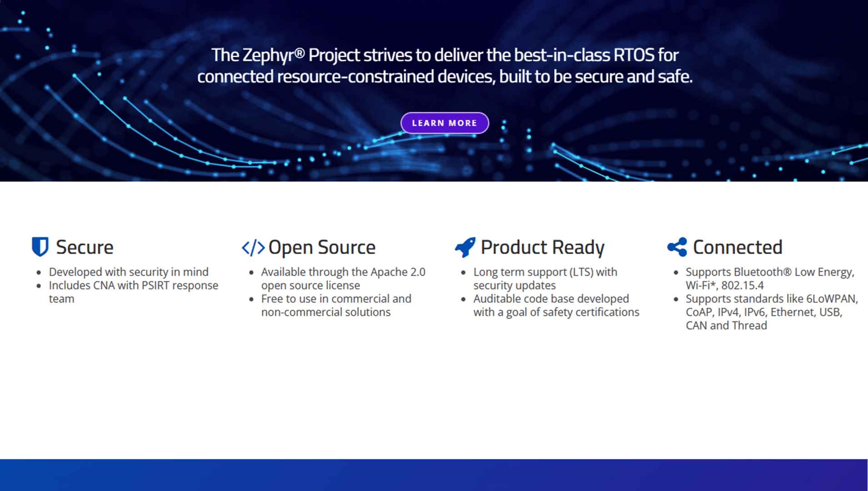
Task: Click the rocket icon beside Product Ready
Action: [465, 247]
